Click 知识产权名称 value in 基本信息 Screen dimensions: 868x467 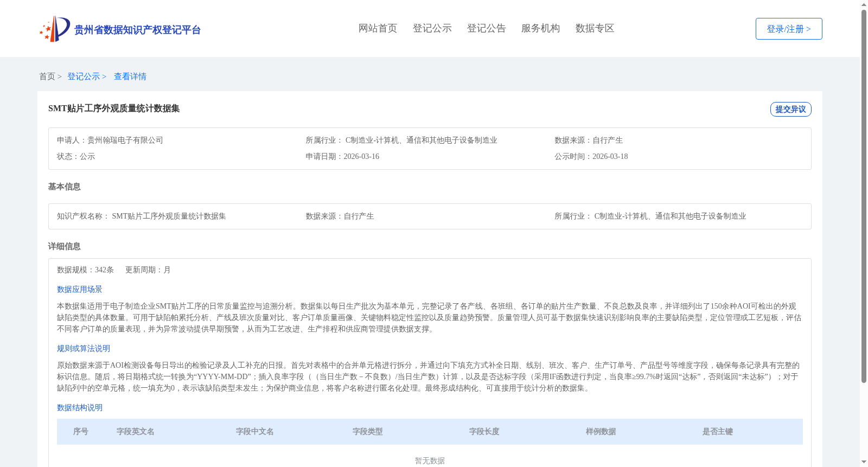point(169,216)
